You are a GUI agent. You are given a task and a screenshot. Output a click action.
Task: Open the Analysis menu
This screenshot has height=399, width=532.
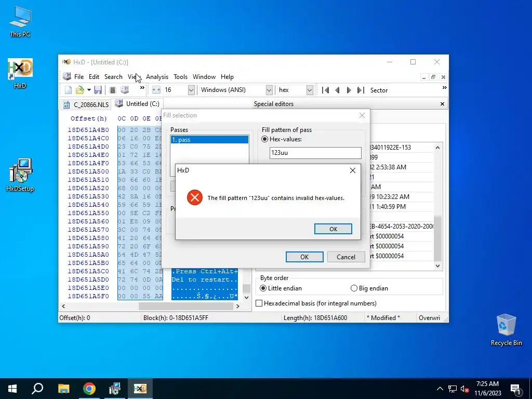point(157,77)
